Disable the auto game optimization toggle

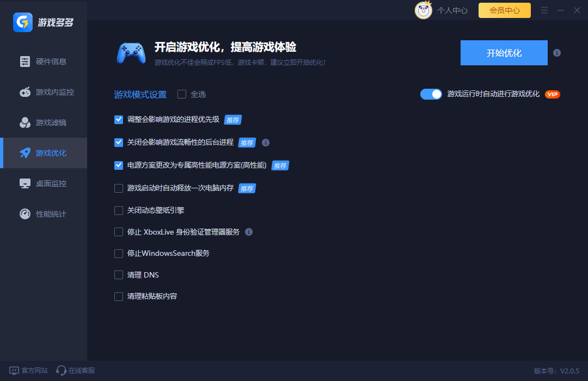(x=431, y=94)
